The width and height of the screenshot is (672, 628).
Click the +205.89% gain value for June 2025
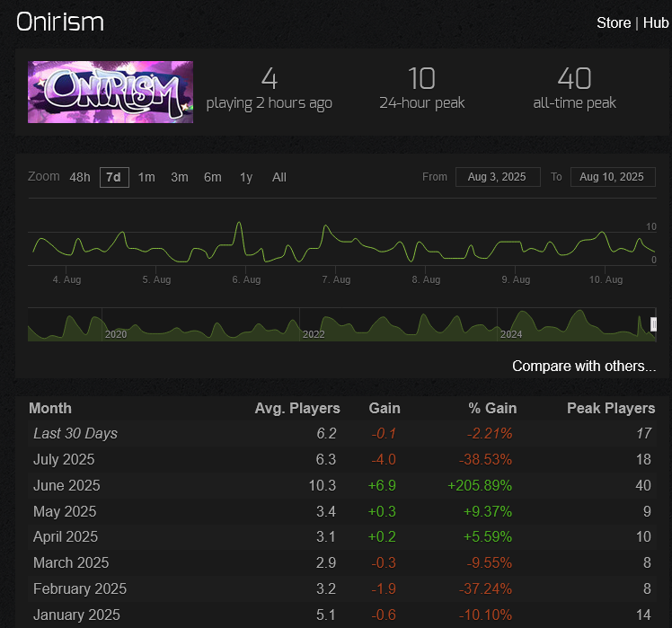click(x=480, y=486)
